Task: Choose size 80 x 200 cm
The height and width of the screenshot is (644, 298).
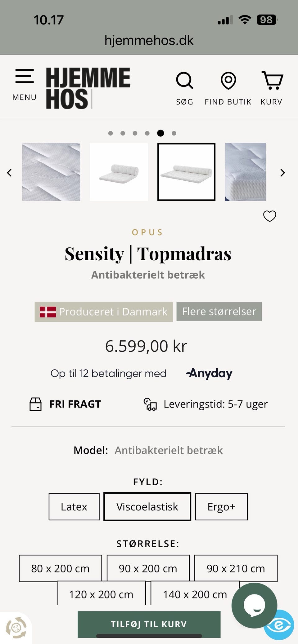Action: tap(60, 568)
